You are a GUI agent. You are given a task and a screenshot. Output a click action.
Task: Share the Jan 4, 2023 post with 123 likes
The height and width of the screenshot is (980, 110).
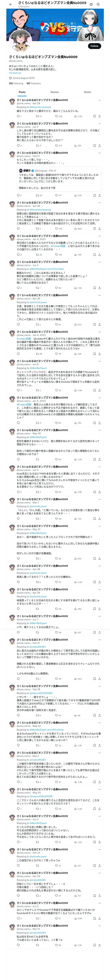coord(99,254)
